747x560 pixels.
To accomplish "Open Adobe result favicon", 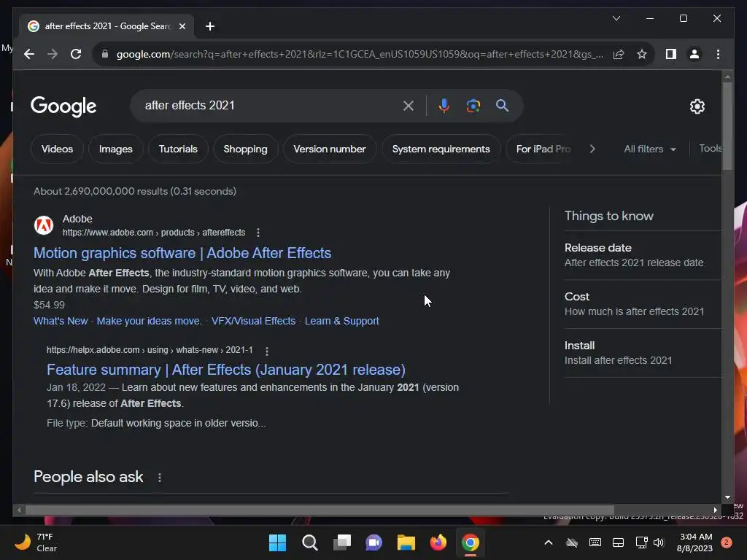I will pos(44,225).
